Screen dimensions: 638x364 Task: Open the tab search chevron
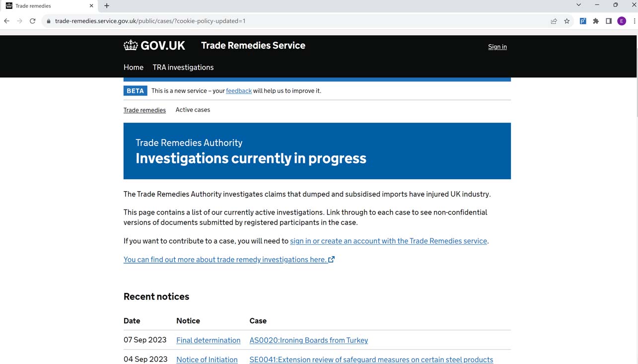tap(578, 5)
